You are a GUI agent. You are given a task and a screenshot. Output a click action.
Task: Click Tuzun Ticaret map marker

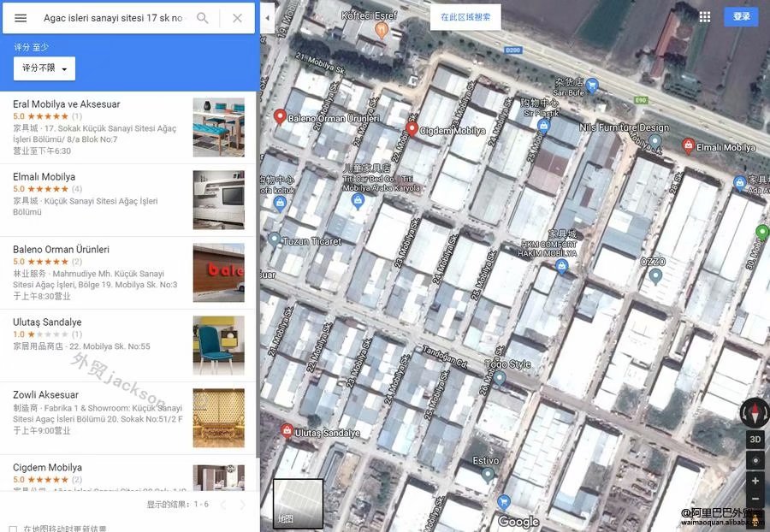pos(275,240)
